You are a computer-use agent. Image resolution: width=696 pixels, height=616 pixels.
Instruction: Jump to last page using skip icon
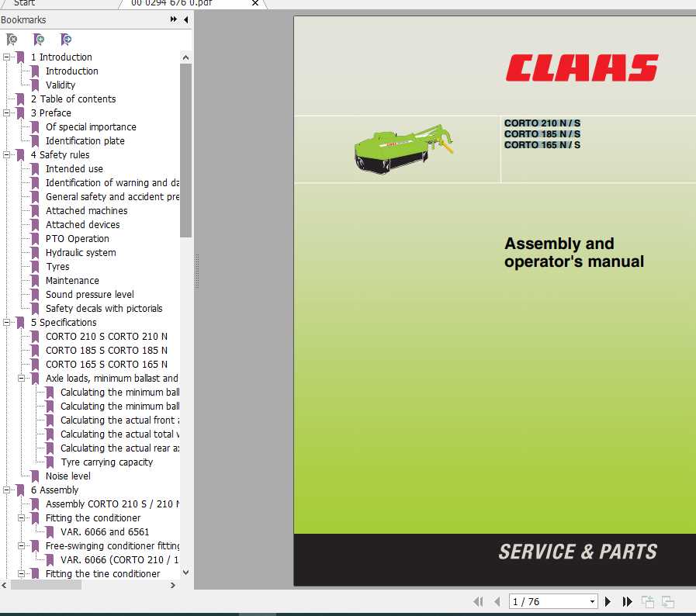point(627,601)
